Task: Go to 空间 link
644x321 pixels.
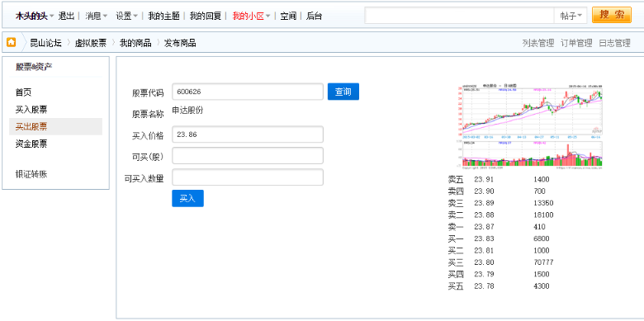Action: coord(288,17)
